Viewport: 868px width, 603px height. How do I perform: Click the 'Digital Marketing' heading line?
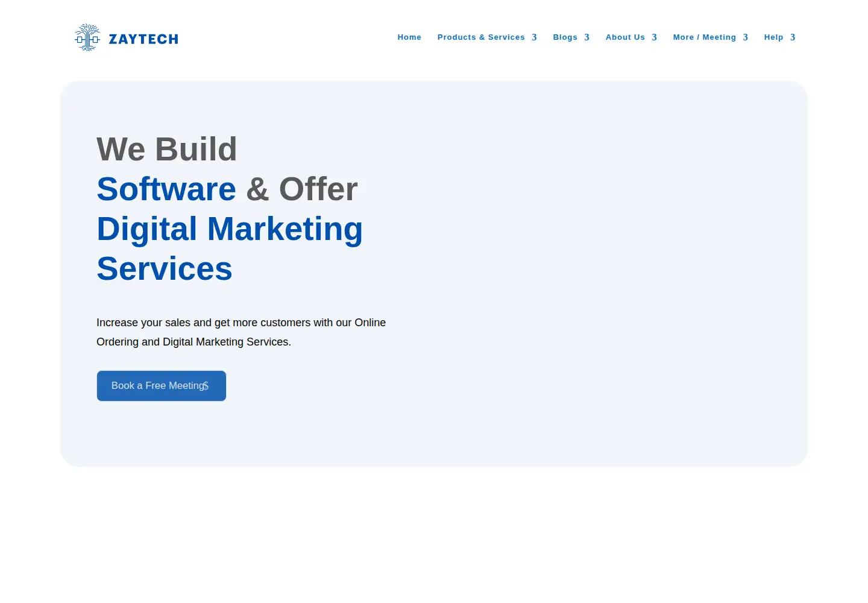click(230, 230)
